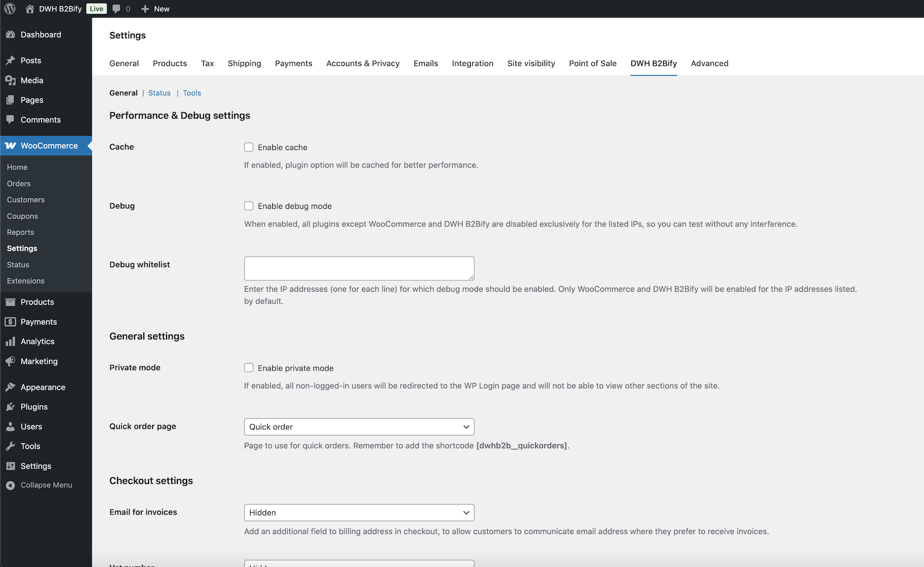The height and width of the screenshot is (567, 924).
Task: Click the Products archive icon in sidebar
Action: pyautogui.click(x=10, y=302)
